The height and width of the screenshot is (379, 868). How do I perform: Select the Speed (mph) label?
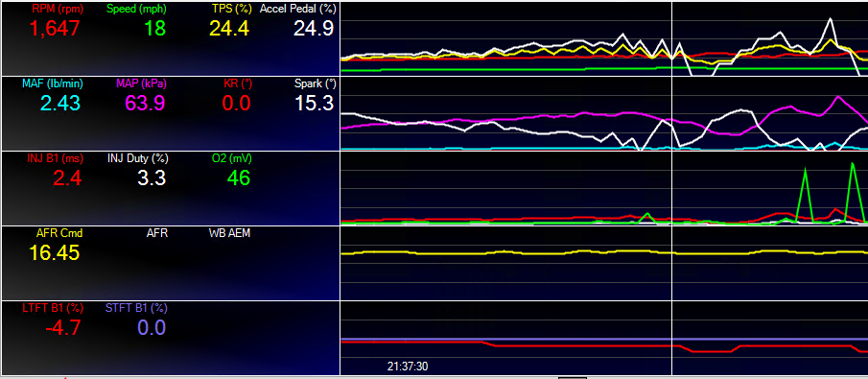coord(135,9)
